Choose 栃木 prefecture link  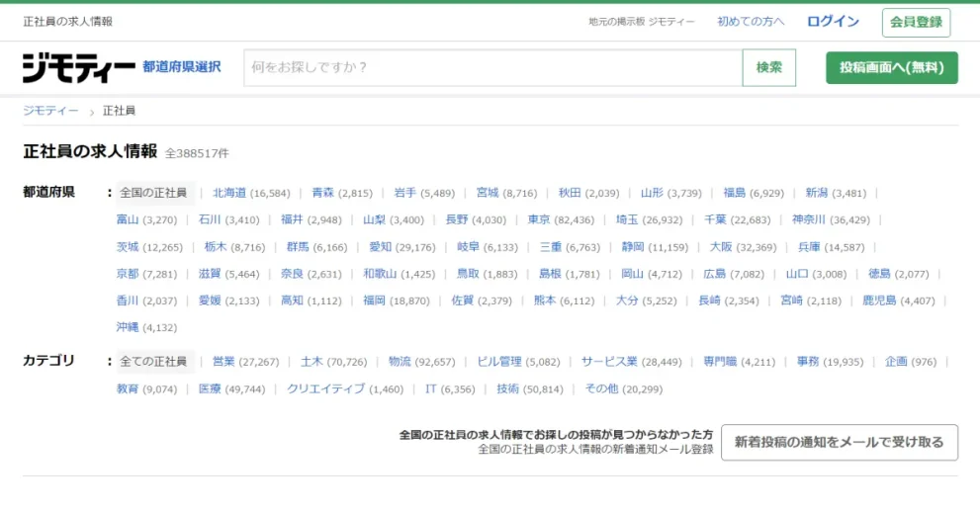(216, 247)
